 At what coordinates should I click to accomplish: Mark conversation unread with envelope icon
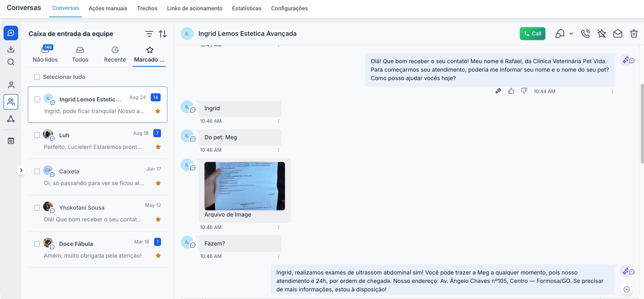(618, 34)
